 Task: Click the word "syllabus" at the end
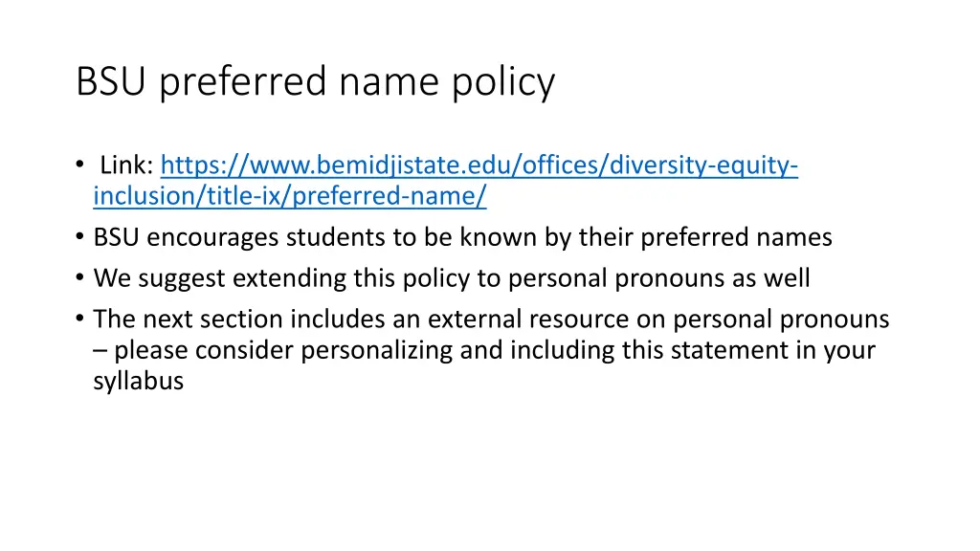click(x=138, y=382)
